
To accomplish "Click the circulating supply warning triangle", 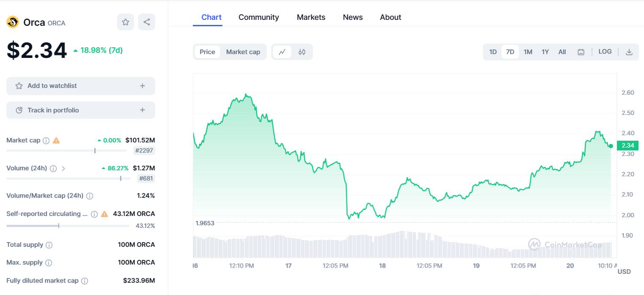I will (104, 214).
